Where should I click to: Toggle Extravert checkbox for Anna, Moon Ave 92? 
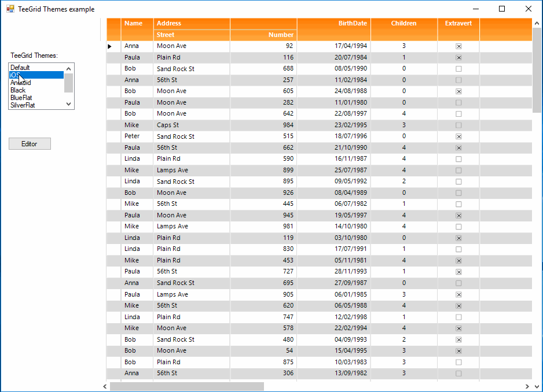(x=458, y=46)
